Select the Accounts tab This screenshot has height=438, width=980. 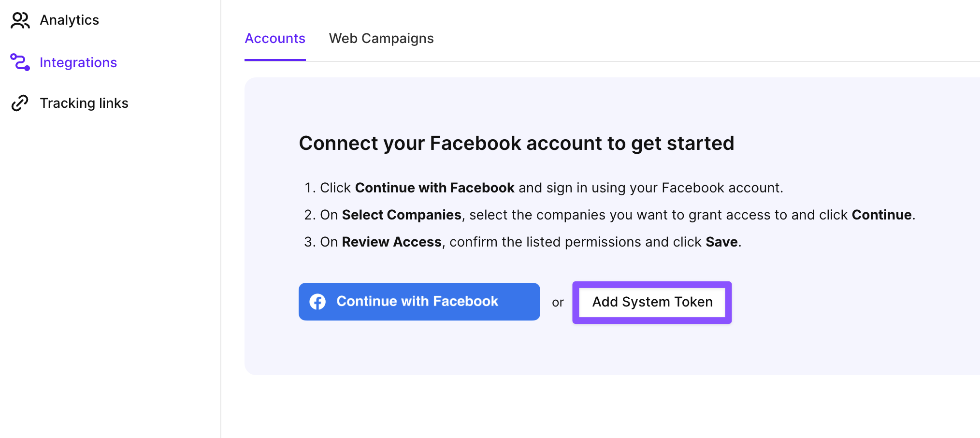click(274, 38)
